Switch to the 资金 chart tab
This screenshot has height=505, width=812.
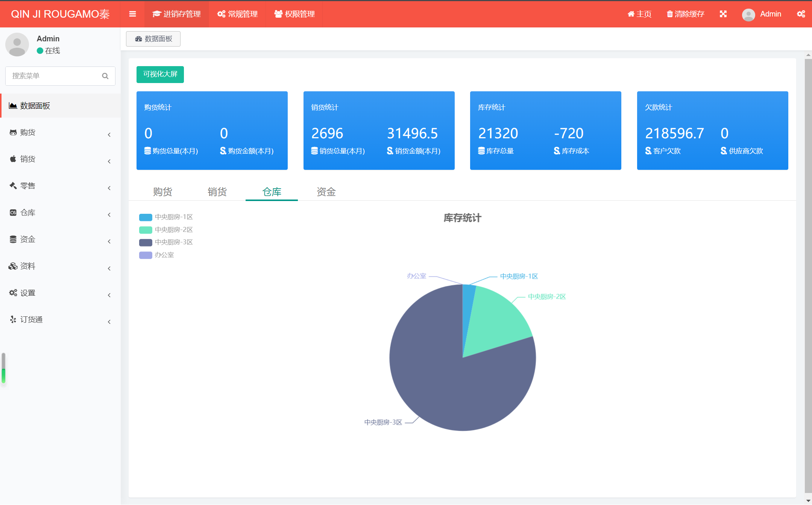pos(326,192)
